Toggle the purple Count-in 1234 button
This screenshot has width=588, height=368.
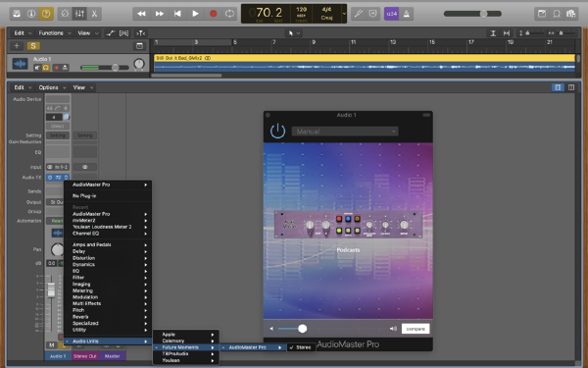391,14
